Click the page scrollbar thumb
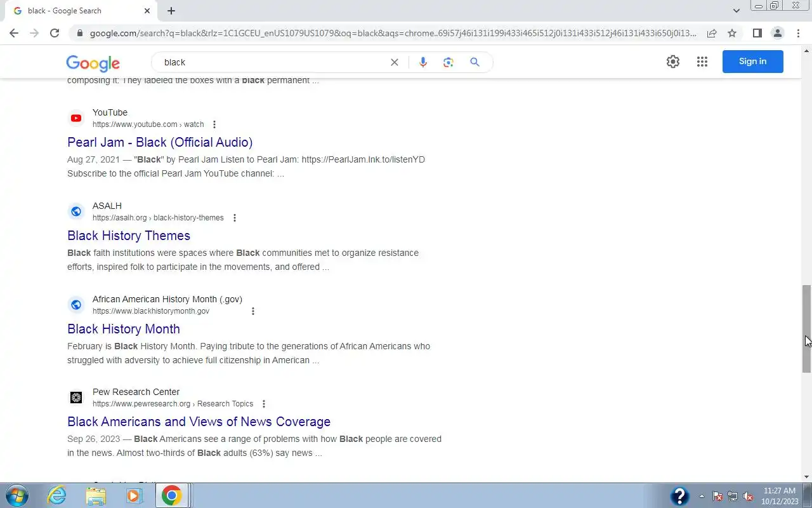 [806, 329]
